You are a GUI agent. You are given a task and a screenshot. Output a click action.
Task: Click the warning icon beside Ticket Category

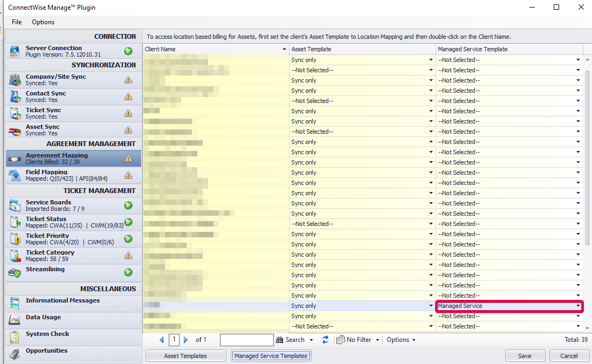click(128, 256)
